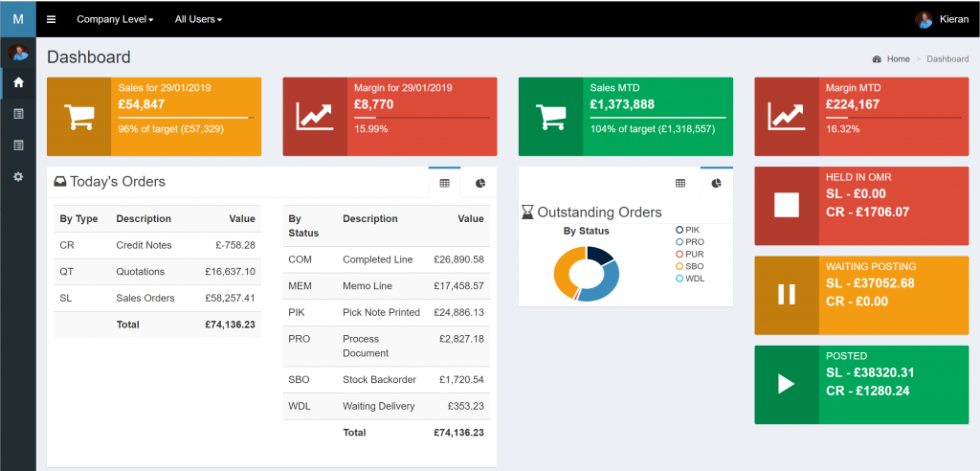The image size is (980, 471).
Task: Switch Outstanding Orders to table view tab
Action: tap(680, 183)
